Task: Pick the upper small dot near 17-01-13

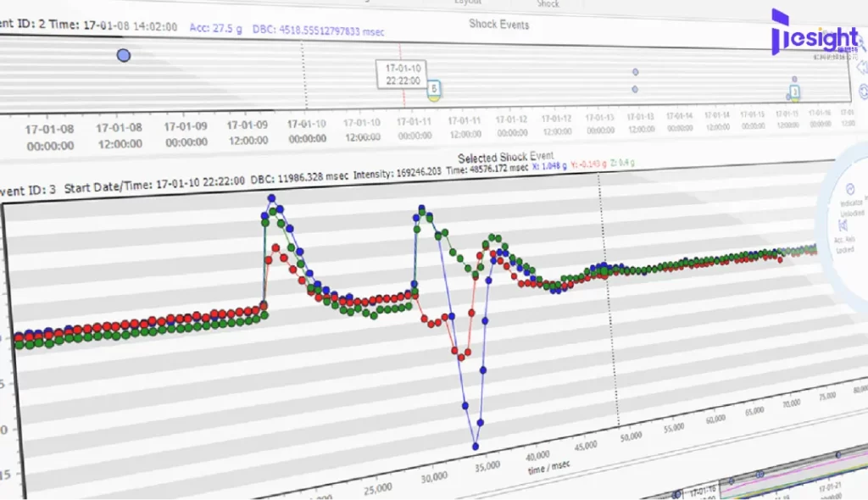Action: [635, 74]
